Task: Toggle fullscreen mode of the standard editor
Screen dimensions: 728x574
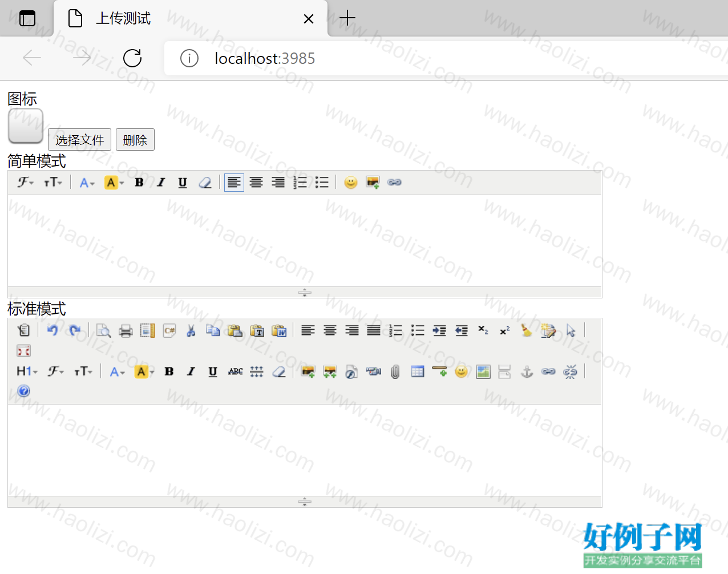Action: (24, 350)
